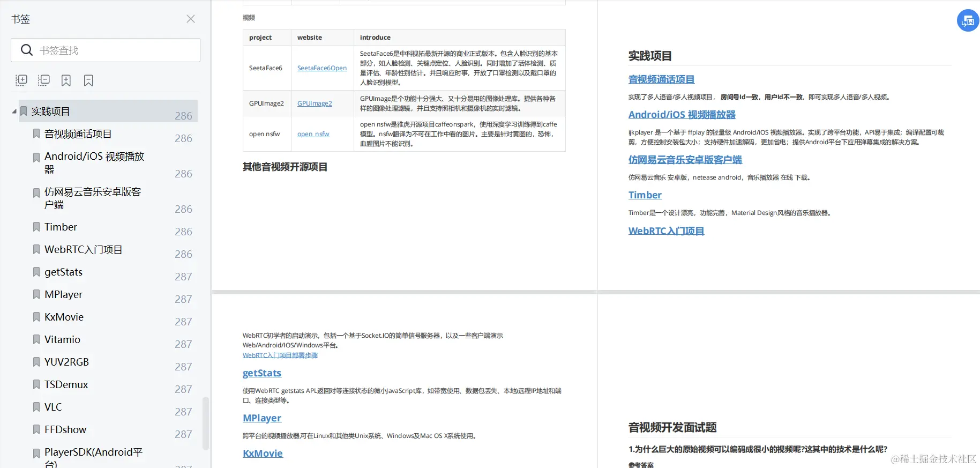
Task: Open bookmark VLC
Action: [x=53, y=407]
